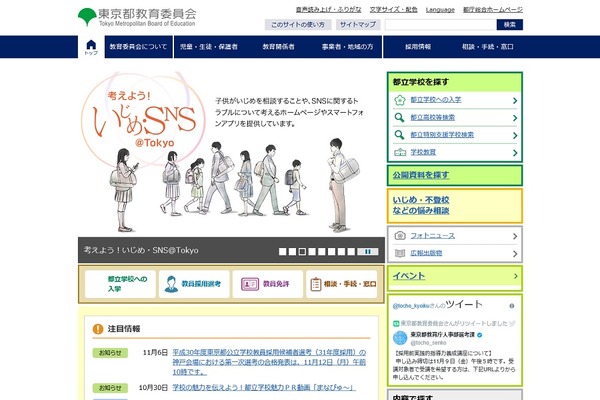
Task: Click the chevron on the 都立学校への入学 row
Action: (x=515, y=101)
